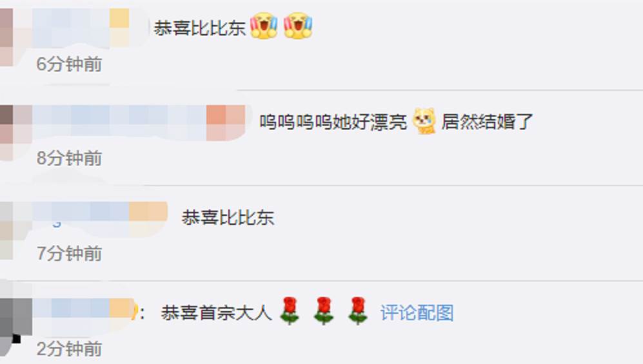This screenshot has width=643, height=364.
Task: Click the 8分钟前 timestamp
Action: pyautogui.click(x=69, y=158)
